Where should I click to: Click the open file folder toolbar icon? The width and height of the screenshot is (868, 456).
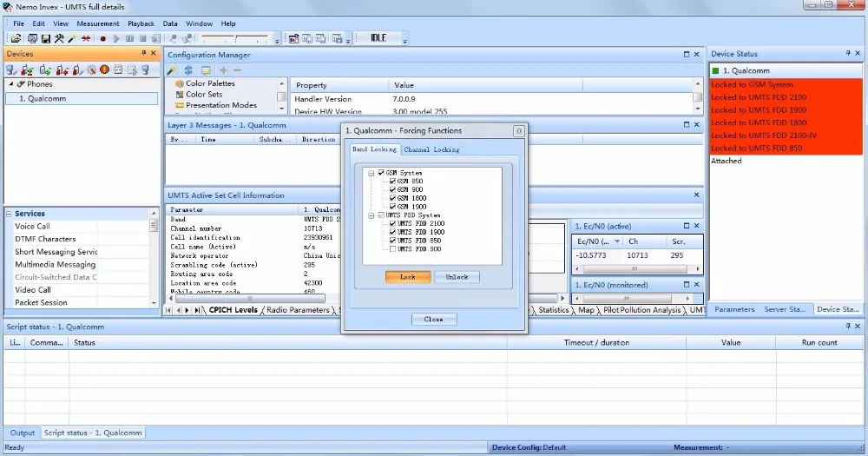click(x=16, y=39)
